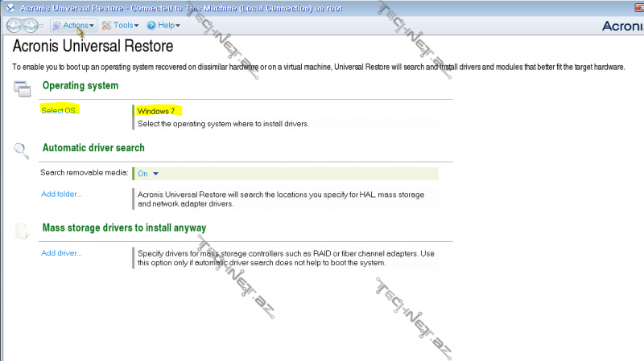Click the Operating system section icon
Viewport: 644px width, 361px height.
point(23,88)
